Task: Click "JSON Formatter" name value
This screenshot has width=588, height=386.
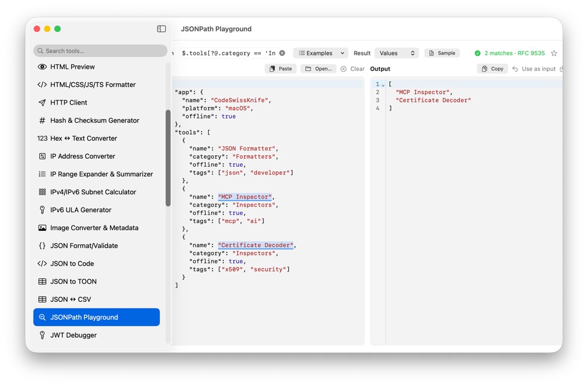Action: point(247,149)
